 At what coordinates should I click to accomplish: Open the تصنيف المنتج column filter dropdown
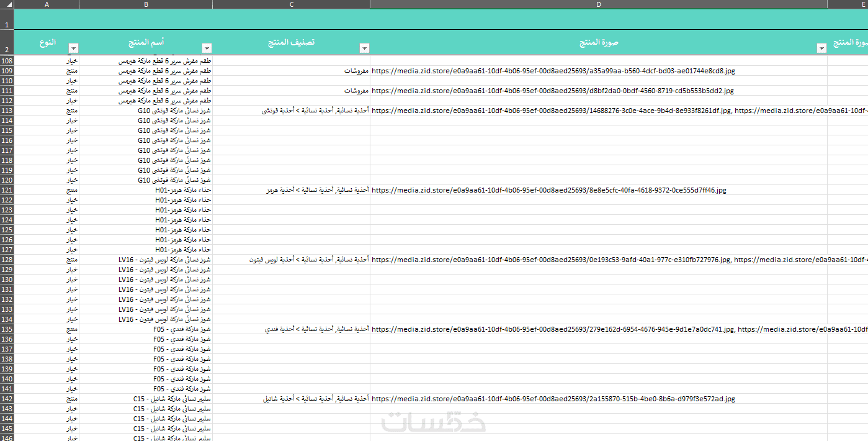365,48
